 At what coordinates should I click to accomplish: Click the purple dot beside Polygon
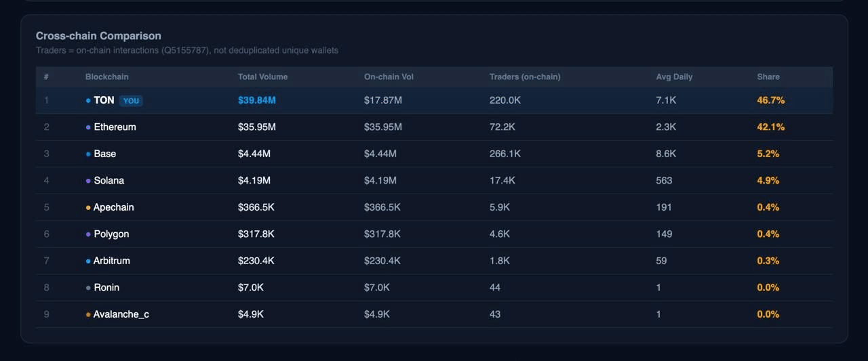(88, 234)
